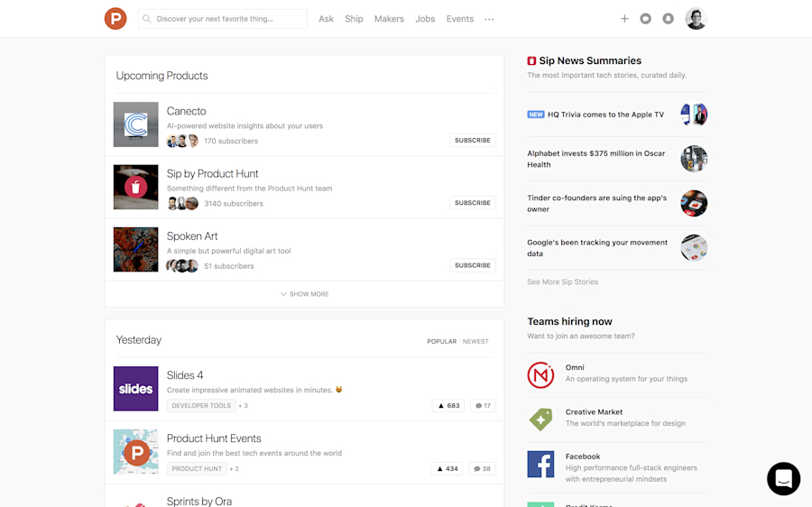Viewport: 812px width, 507px height.
Task: Open the Omni company logo
Action: pos(540,375)
